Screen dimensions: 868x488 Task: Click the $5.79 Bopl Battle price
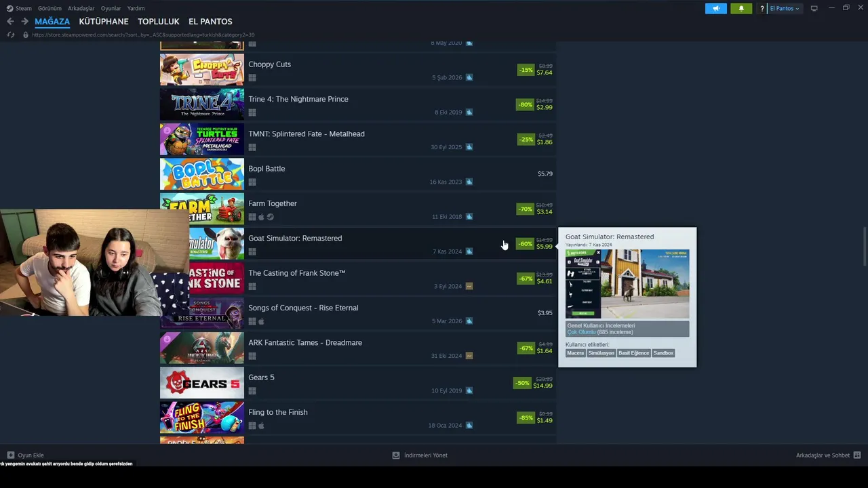(x=545, y=174)
